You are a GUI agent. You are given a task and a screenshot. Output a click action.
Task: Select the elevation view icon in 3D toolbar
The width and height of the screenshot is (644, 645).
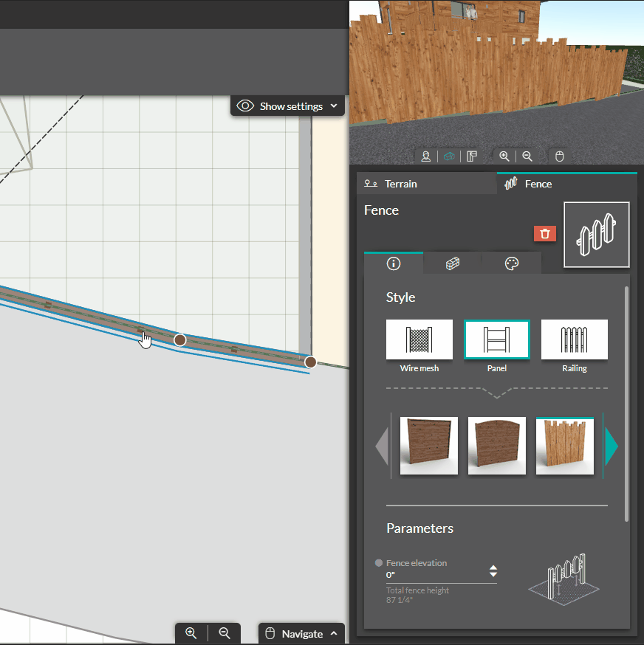click(472, 156)
